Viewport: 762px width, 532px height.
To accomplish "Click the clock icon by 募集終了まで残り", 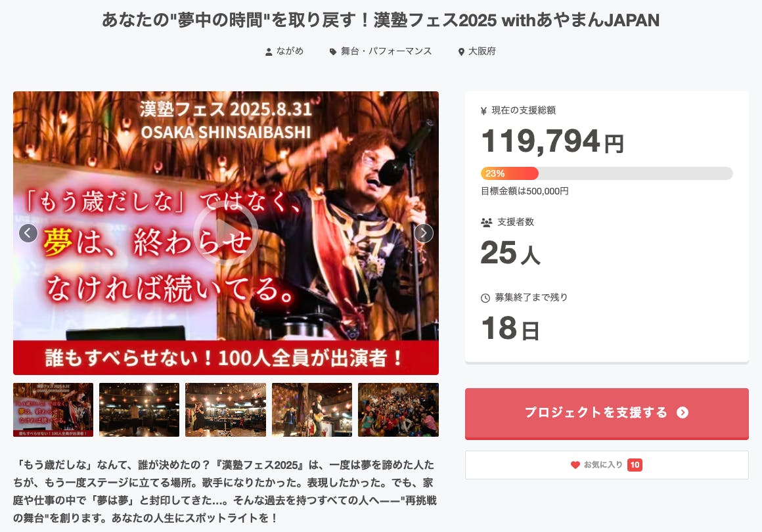I will 485,298.
